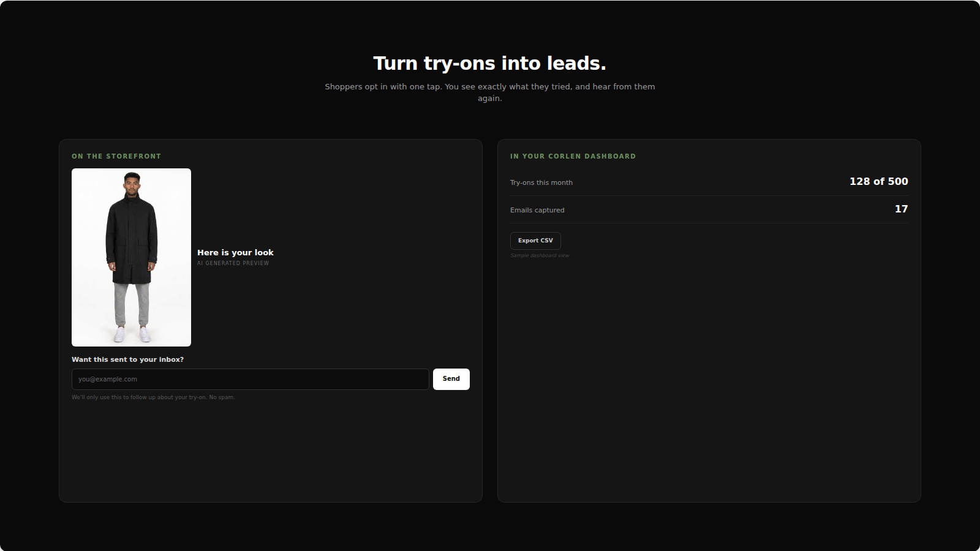The image size is (980, 551).
Task: Click the "No spam" disclaimer text
Action: pyautogui.click(x=153, y=397)
